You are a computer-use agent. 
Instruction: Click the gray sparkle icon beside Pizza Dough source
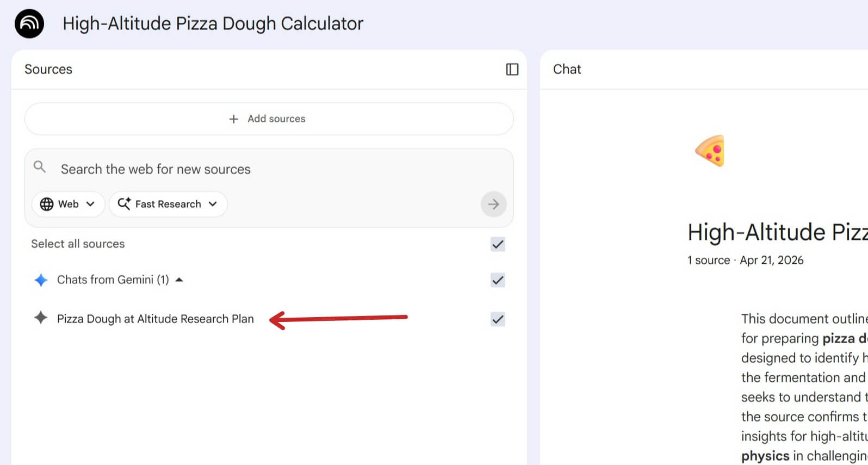coord(41,318)
